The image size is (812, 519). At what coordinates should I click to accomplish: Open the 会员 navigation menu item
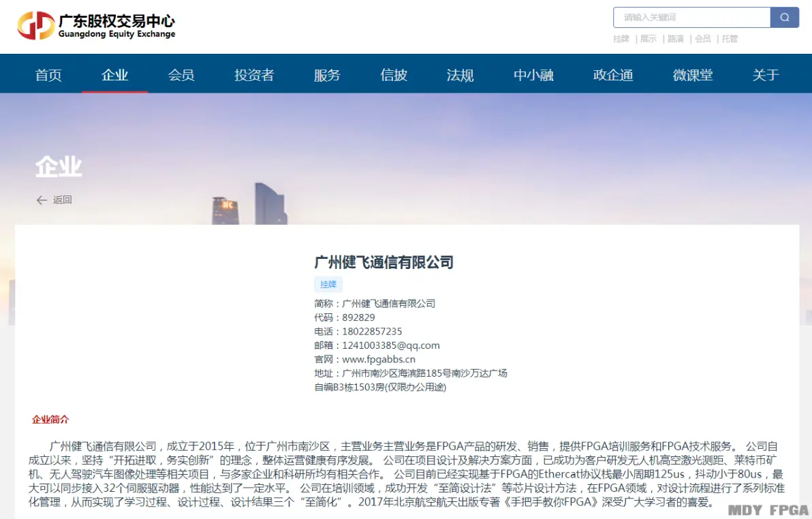[x=181, y=75]
